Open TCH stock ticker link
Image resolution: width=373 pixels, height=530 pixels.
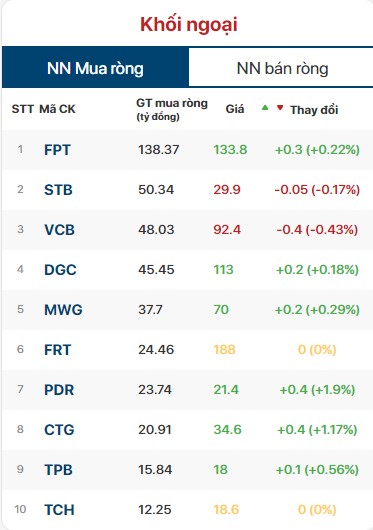pos(59,510)
